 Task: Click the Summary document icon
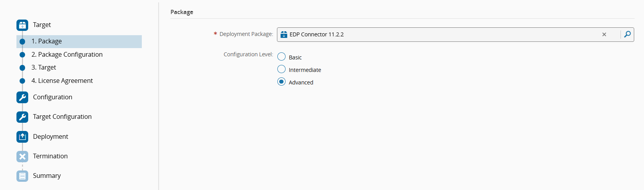click(22, 176)
